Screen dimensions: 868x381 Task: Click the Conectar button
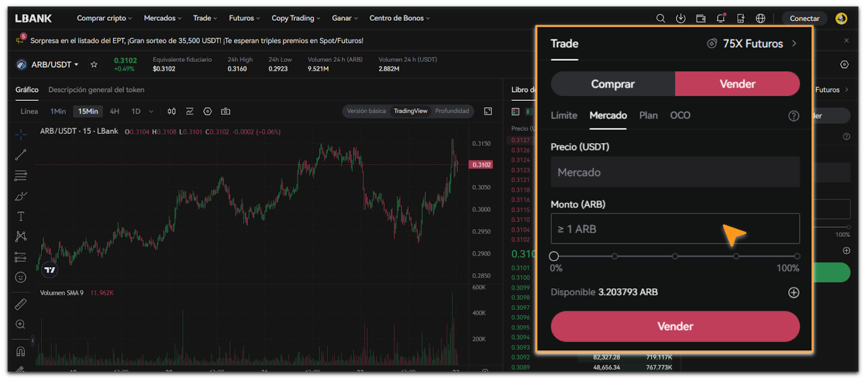tap(805, 18)
